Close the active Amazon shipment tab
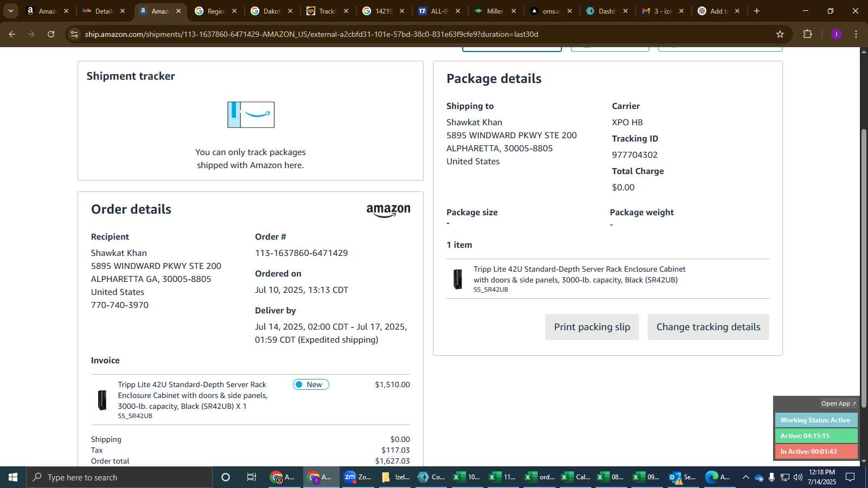 click(178, 11)
